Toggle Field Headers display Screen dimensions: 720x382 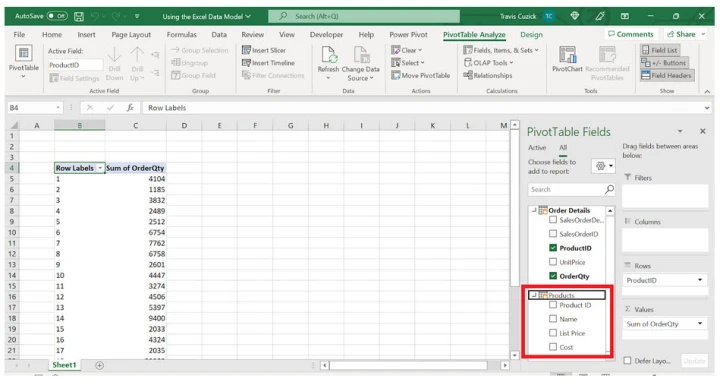[666, 75]
